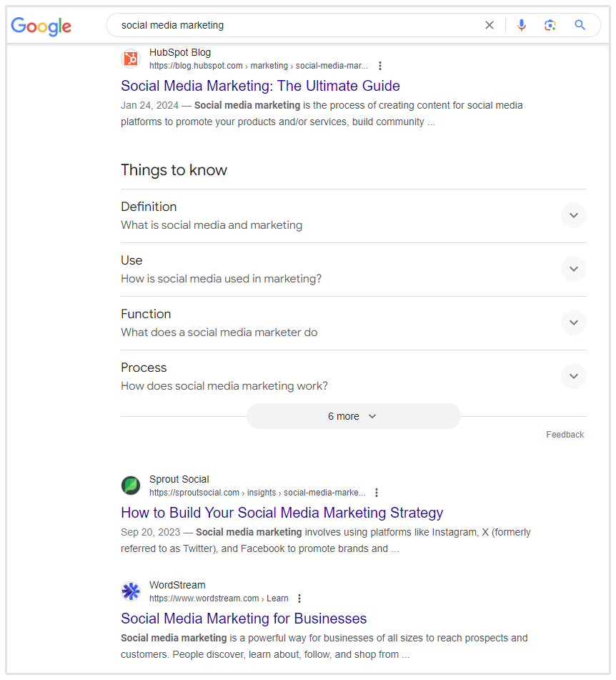Clear the search box text
Viewport: 616px width, 680px height.
coord(490,25)
